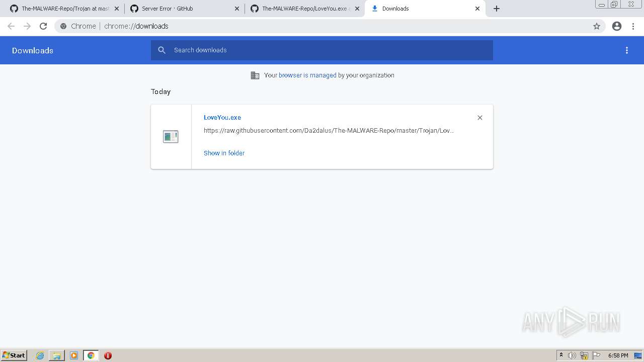
Task: Click the Chrome site info icon
Action: click(63, 26)
